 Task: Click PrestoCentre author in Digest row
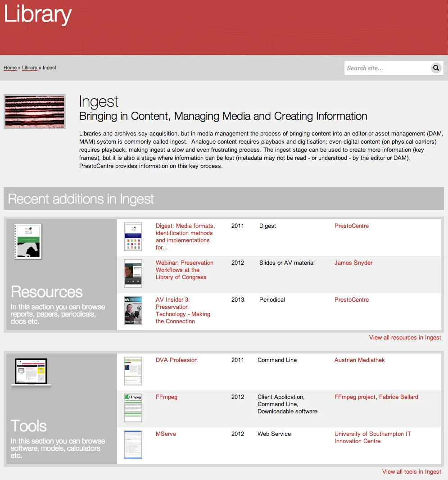pos(351,226)
